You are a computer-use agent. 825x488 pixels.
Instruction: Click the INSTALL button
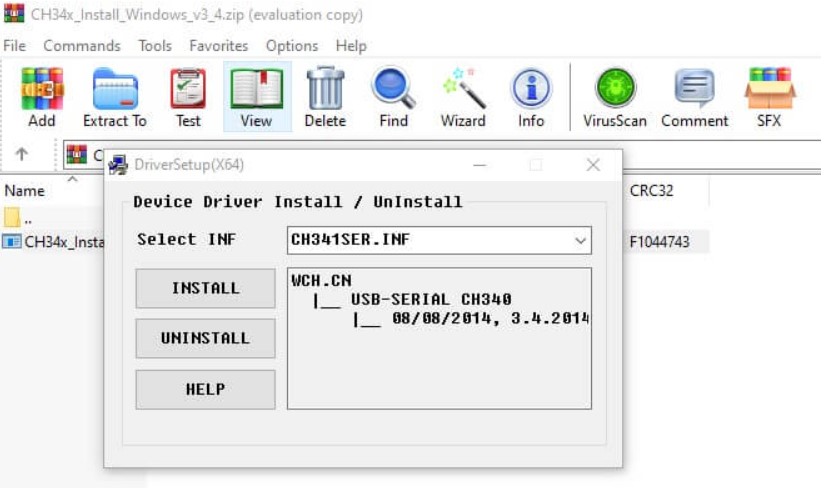[205, 288]
